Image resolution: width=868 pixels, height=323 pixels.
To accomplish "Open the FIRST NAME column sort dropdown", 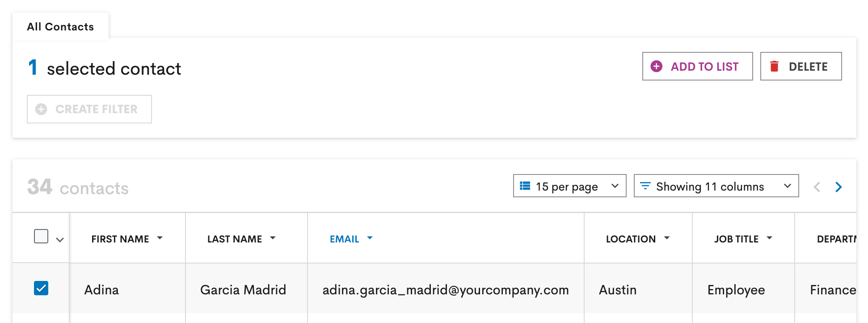I will 160,238.
